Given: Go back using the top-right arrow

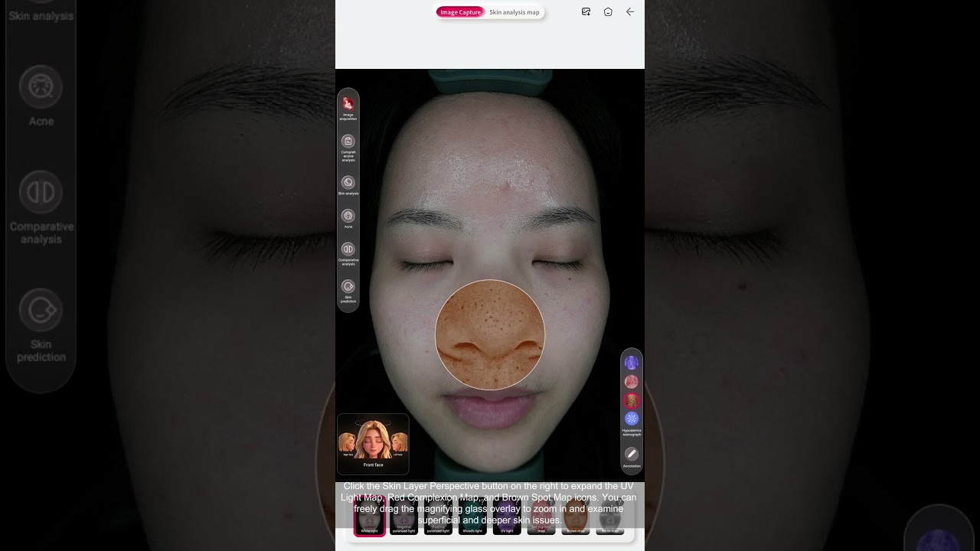Looking at the screenshot, I should (630, 11).
